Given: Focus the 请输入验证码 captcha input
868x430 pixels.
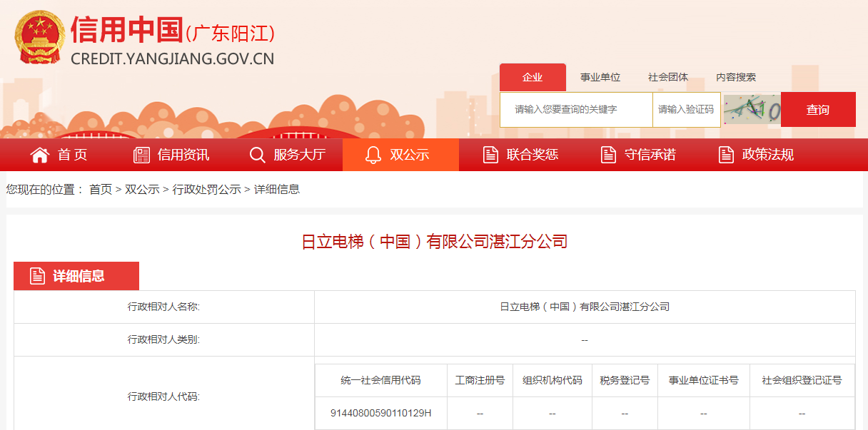Looking at the screenshot, I should click(687, 109).
